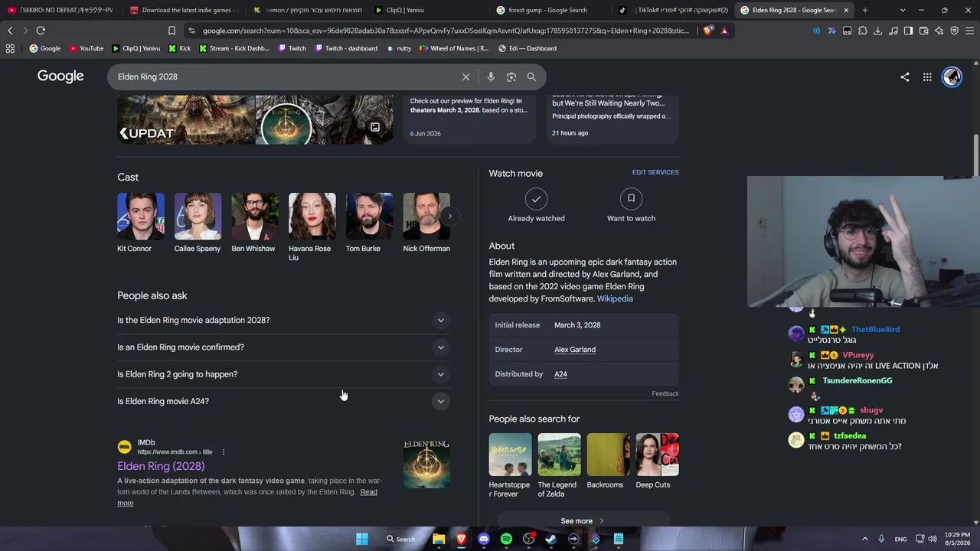Open Google Lens image search
This screenshot has width=980, height=551.
511,77
